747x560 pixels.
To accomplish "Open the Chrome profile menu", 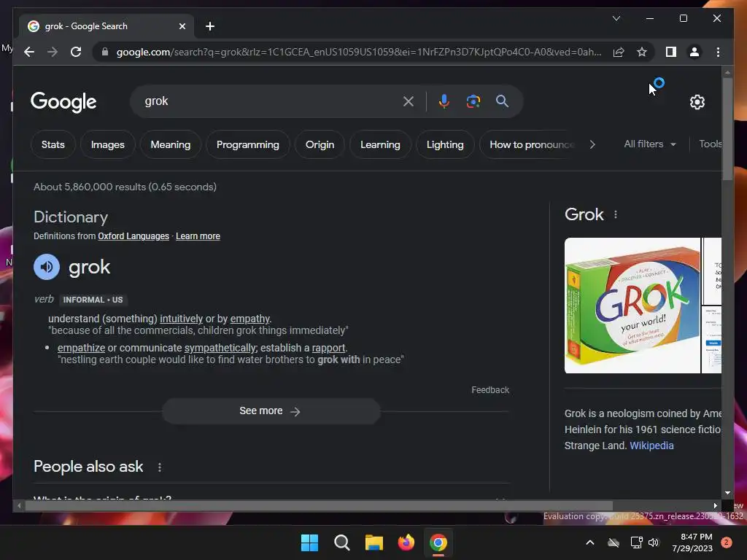I will tap(694, 52).
